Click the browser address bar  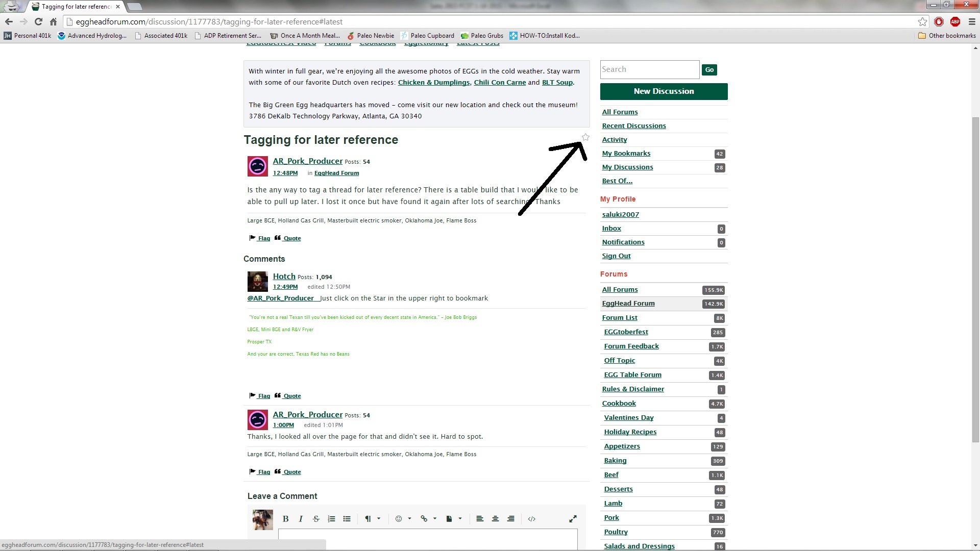click(x=490, y=21)
